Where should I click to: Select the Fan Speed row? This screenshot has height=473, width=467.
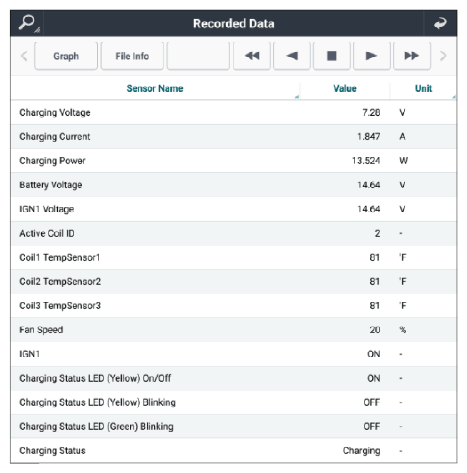234,330
